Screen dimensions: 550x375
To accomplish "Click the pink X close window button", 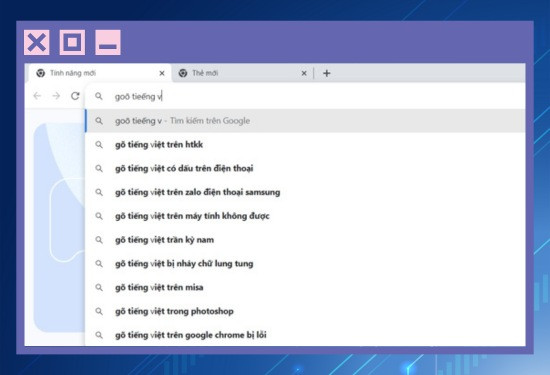I will pyautogui.click(x=37, y=42).
